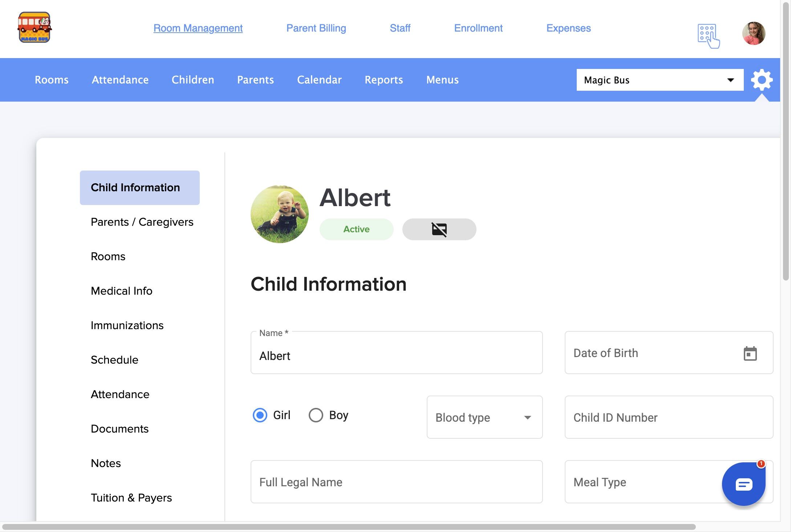791x532 pixels.
Task: Expand the Magic Bus center dropdown
Action: click(x=660, y=80)
